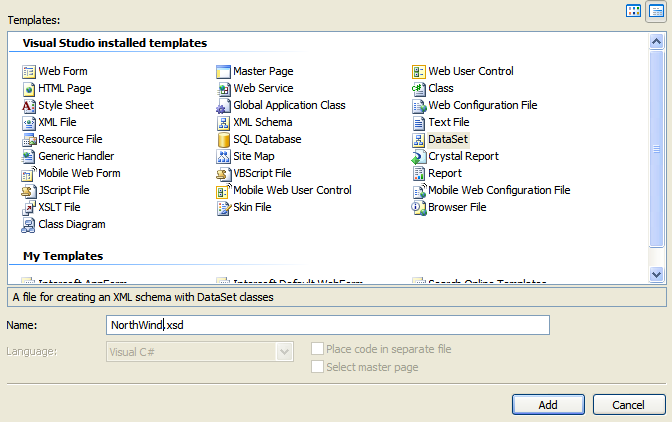Viewport: 672px width, 422px height.
Task: Pick the Browser File template icon
Action: pyautogui.click(x=419, y=208)
